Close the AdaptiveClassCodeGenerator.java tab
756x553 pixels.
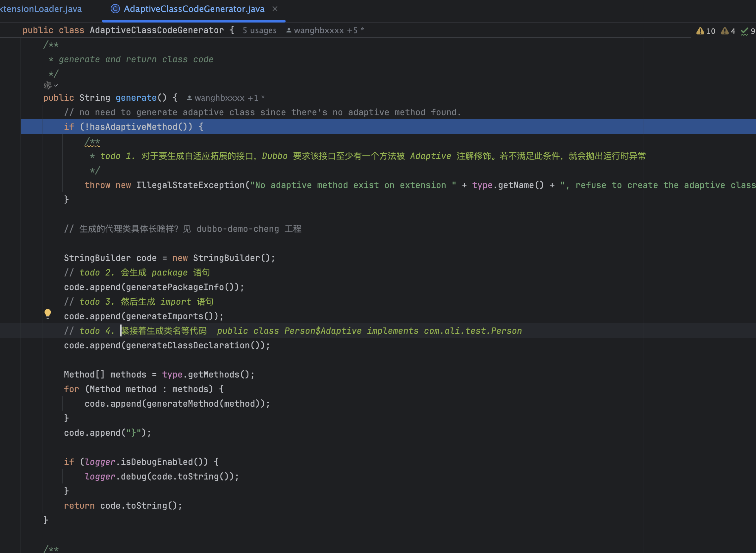tap(275, 9)
